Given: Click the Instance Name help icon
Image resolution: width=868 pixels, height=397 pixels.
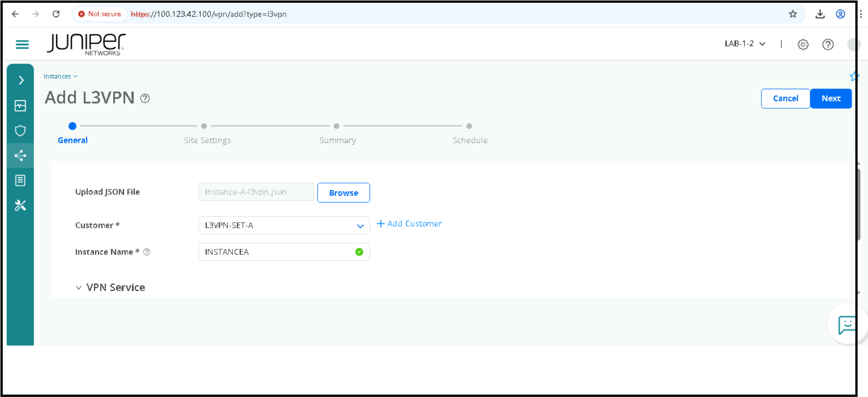Looking at the screenshot, I should (147, 252).
